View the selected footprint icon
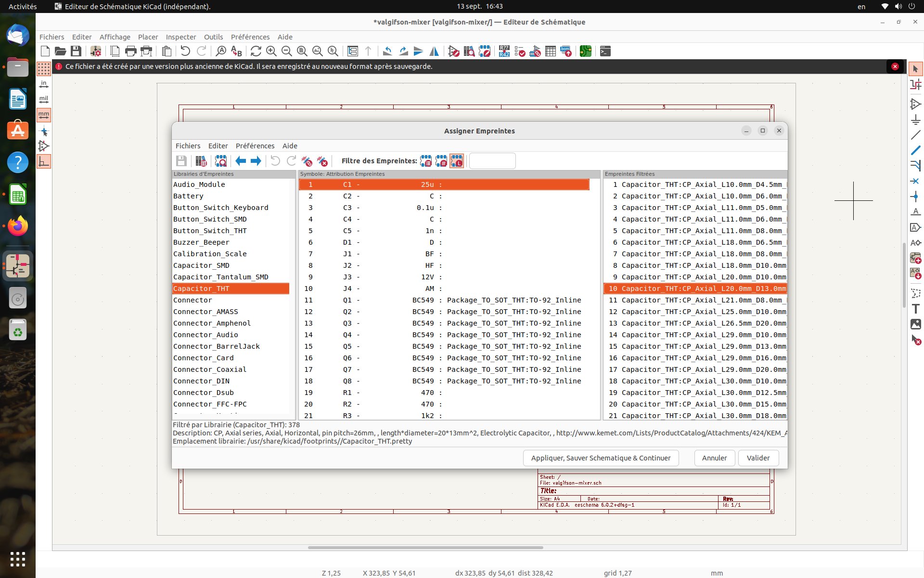This screenshot has width=924, height=578. click(x=221, y=161)
